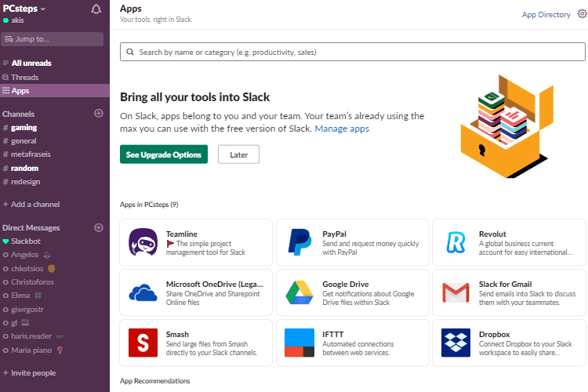Click the yellow box illustration
The height and width of the screenshot is (392, 588).
507,126
